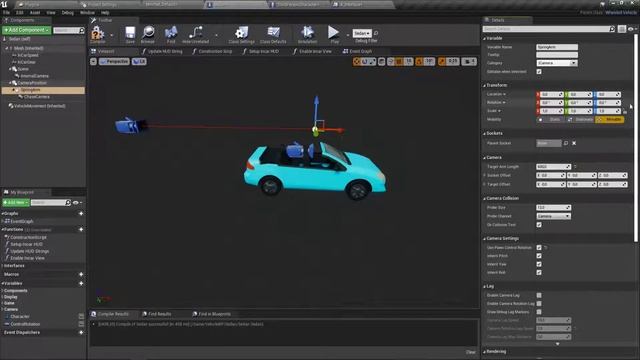Click the Browse magnifier icon in toolbar
640x360 pixels.
point(148,33)
